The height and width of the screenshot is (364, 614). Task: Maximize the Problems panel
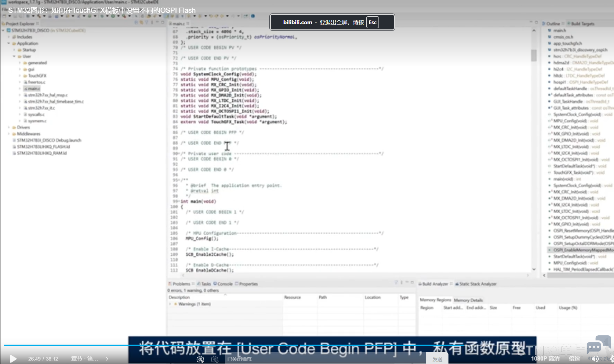(x=412, y=283)
